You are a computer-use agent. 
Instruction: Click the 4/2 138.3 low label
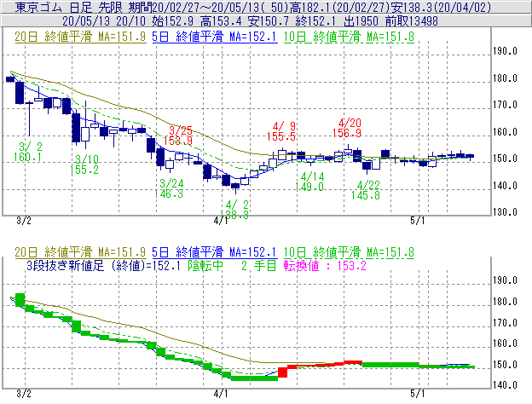point(236,210)
